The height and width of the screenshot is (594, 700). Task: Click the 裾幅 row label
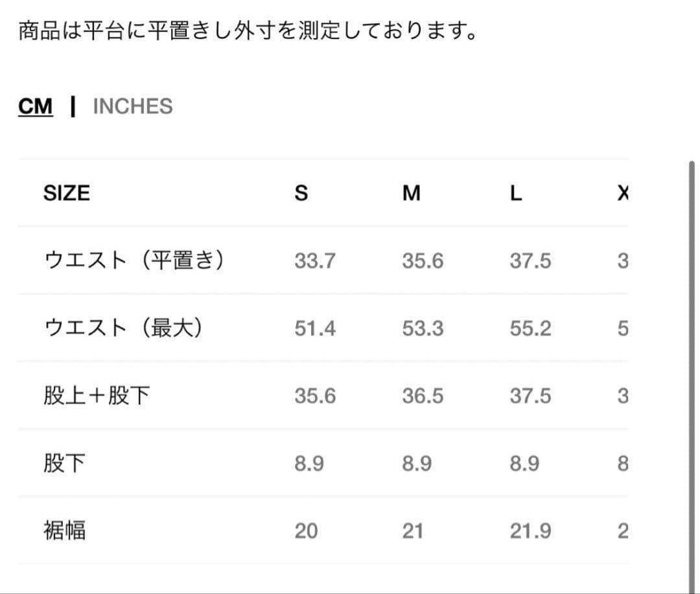64,531
